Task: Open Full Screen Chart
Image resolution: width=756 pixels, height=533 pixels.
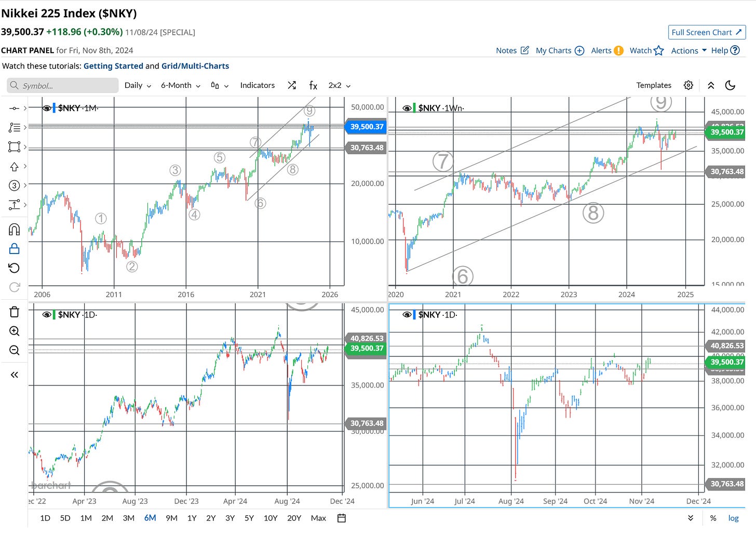Action: [707, 32]
